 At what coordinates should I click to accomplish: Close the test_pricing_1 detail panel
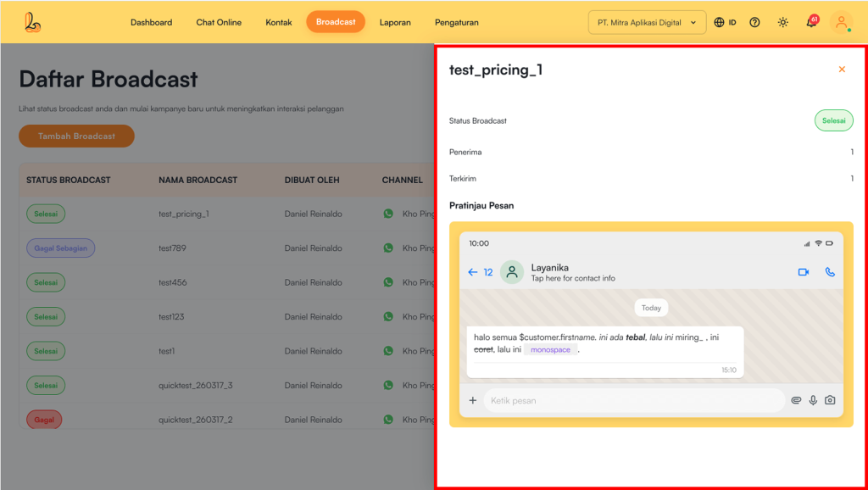click(x=842, y=70)
